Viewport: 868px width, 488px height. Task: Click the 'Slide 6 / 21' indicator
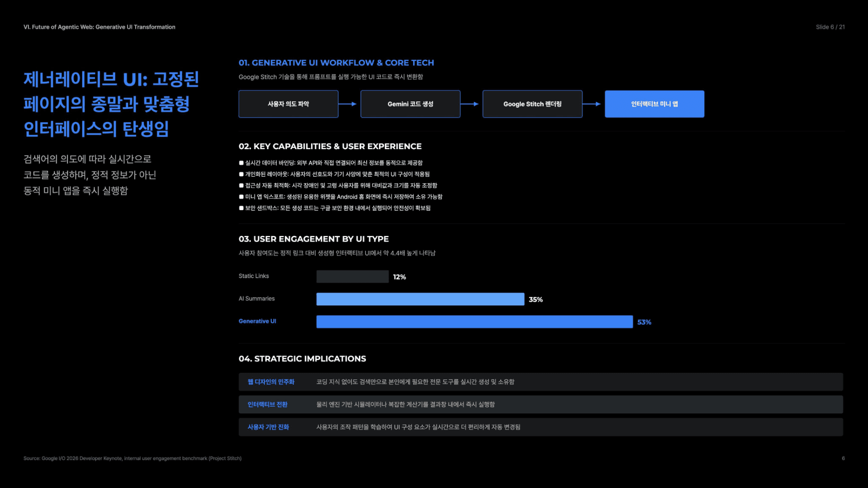coord(830,27)
